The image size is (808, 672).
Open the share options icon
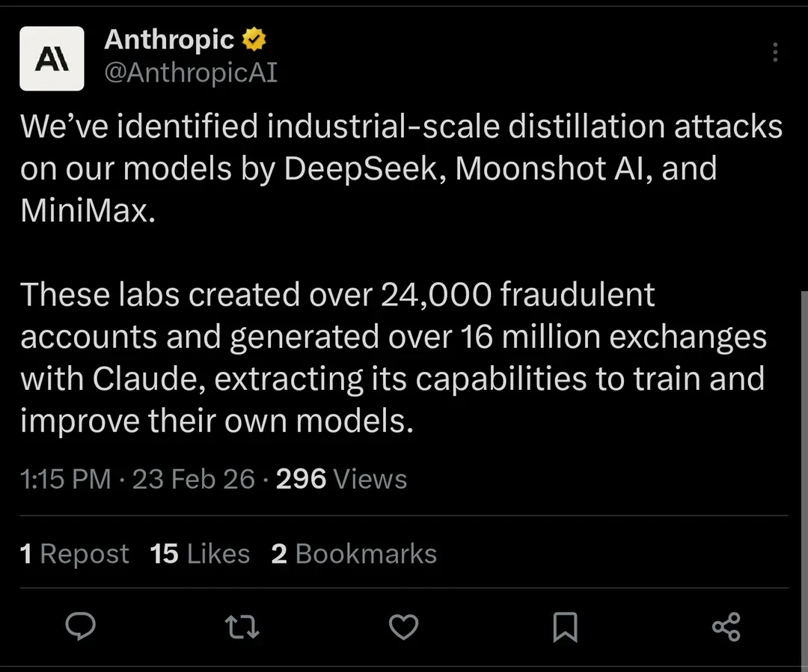coord(726,626)
